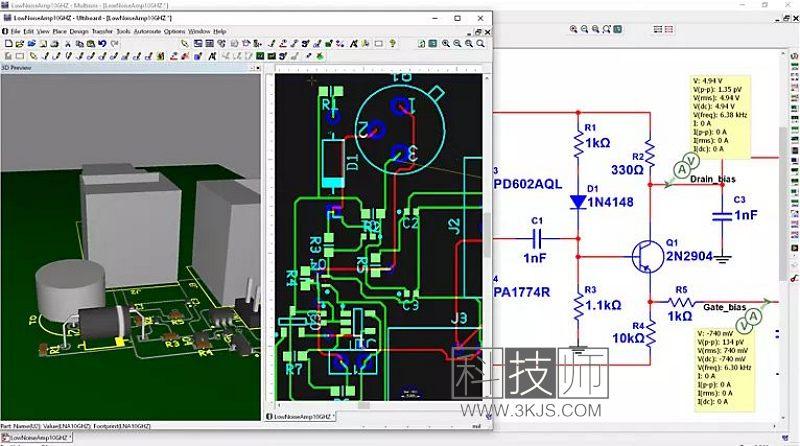Open the File menu in Ultiboard
800x446 pixels.
[15, 32]
